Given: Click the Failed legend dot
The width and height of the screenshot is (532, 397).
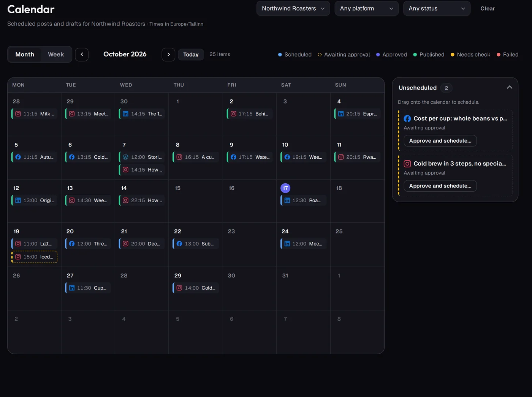Looking at the screenshot, I should (499, 55).
